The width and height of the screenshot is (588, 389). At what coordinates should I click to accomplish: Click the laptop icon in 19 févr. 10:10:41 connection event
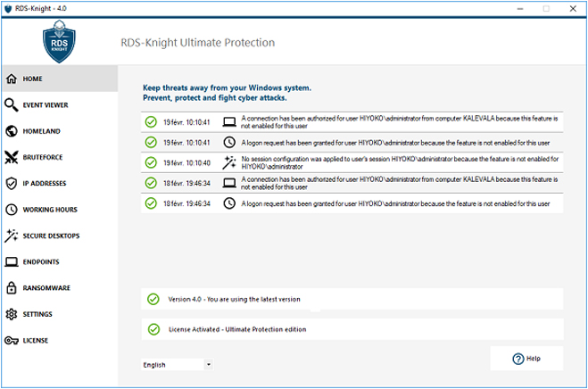[229, 122]
